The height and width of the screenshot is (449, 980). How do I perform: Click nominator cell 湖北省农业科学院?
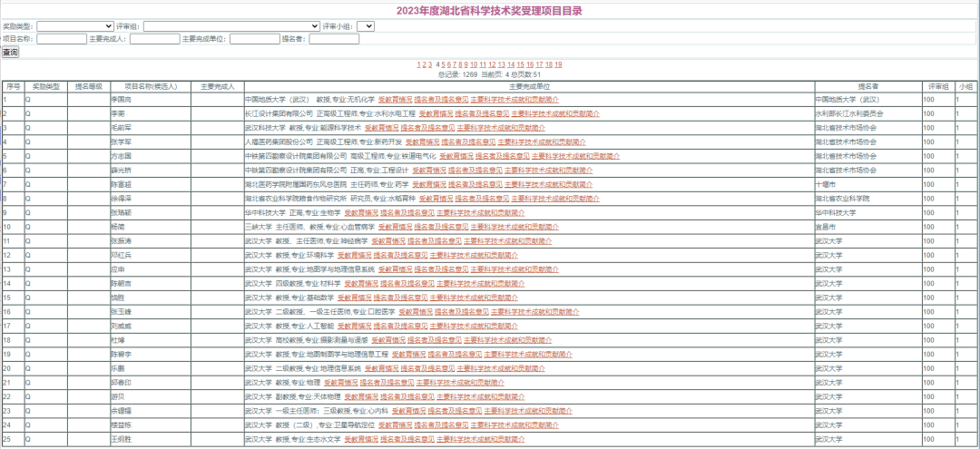tap(842, 198)
